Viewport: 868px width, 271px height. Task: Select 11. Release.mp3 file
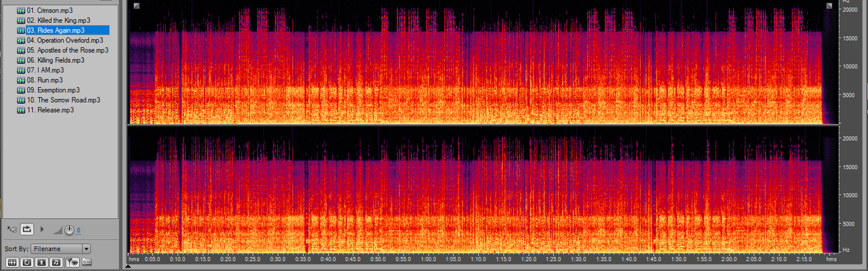pos(50,110)
